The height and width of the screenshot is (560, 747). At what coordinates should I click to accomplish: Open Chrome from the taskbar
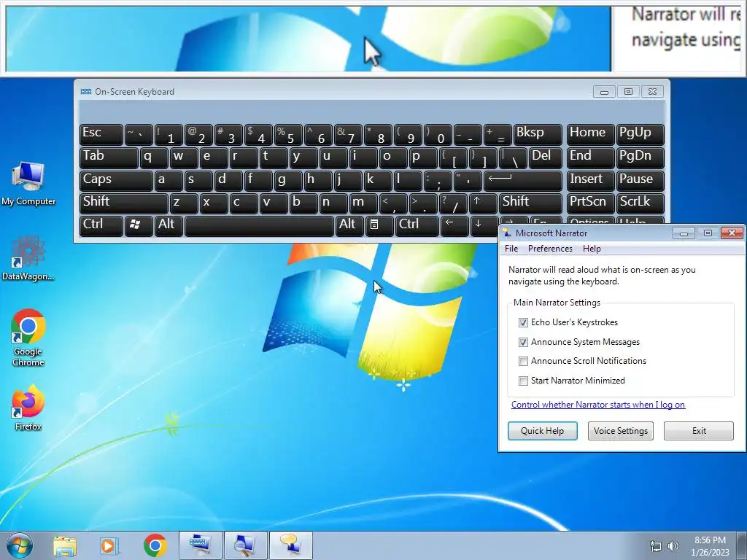pos(155,545)
